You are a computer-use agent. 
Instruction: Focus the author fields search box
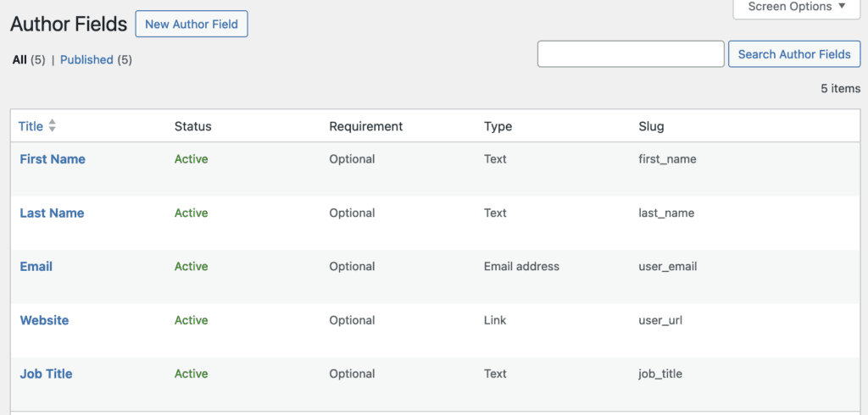pos(631,54)
